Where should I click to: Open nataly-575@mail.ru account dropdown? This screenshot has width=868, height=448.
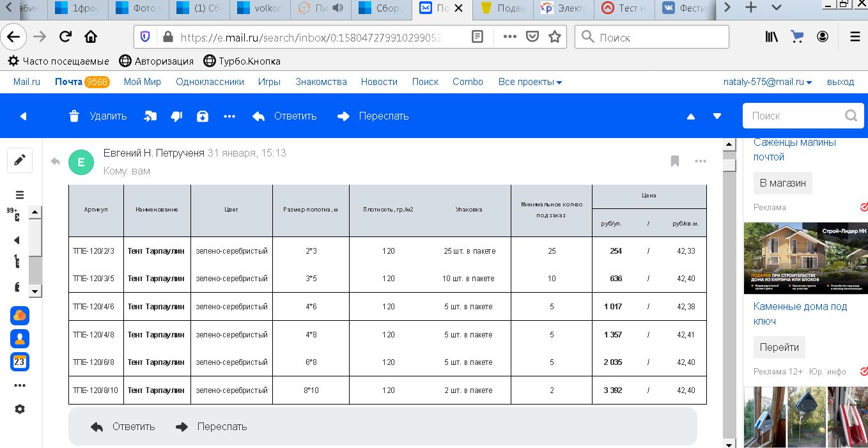pyautogui.click(x=767, y=82)
